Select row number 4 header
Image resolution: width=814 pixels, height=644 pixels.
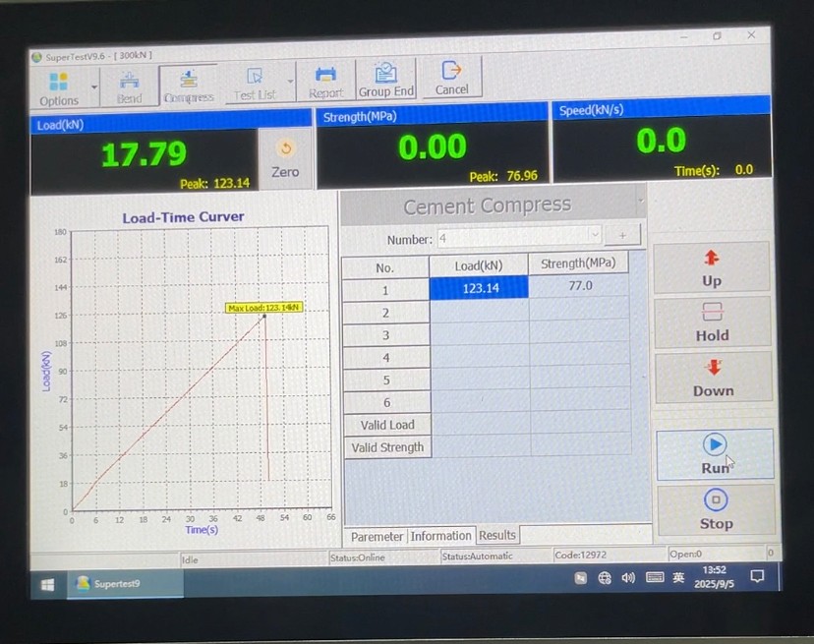click(386, 358)
